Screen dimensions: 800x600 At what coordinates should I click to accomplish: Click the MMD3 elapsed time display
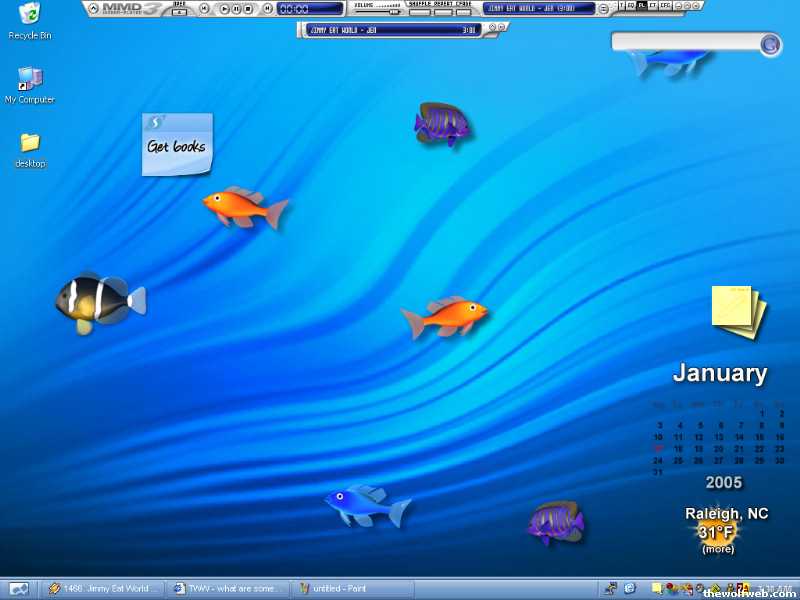(x=310, y=9)
